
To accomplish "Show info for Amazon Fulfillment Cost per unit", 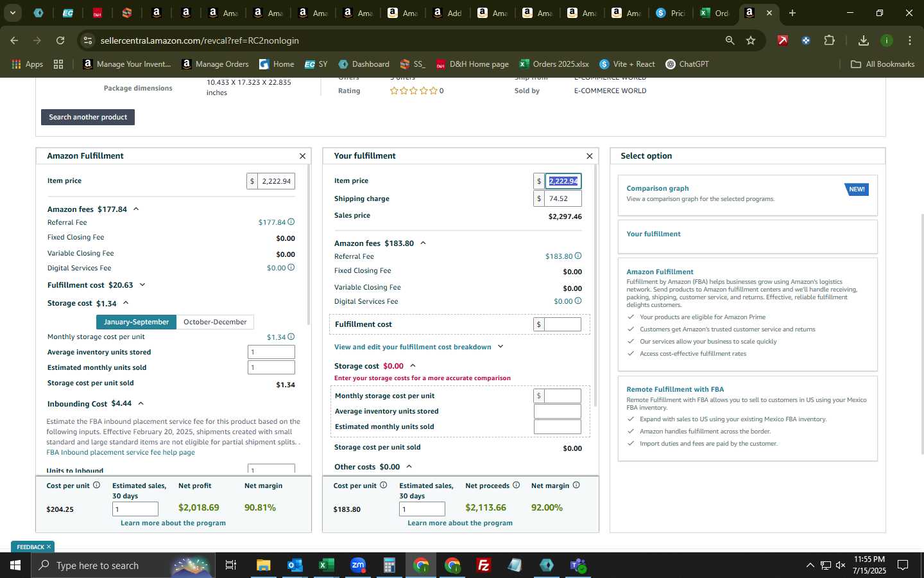I will click(x=96, y=486).
